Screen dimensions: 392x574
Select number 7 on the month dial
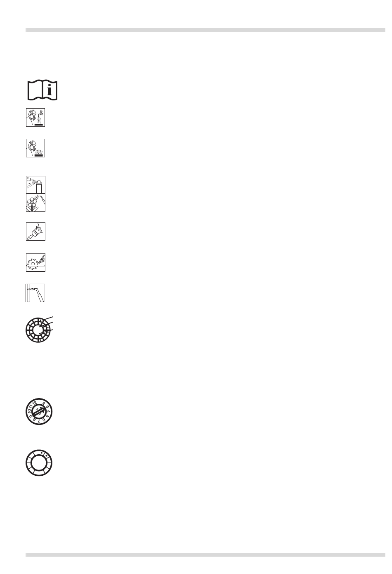39,421
